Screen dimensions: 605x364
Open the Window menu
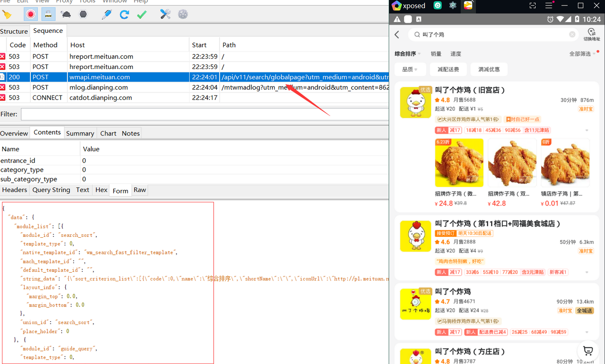pyautogui.click(x=115, y=2)
